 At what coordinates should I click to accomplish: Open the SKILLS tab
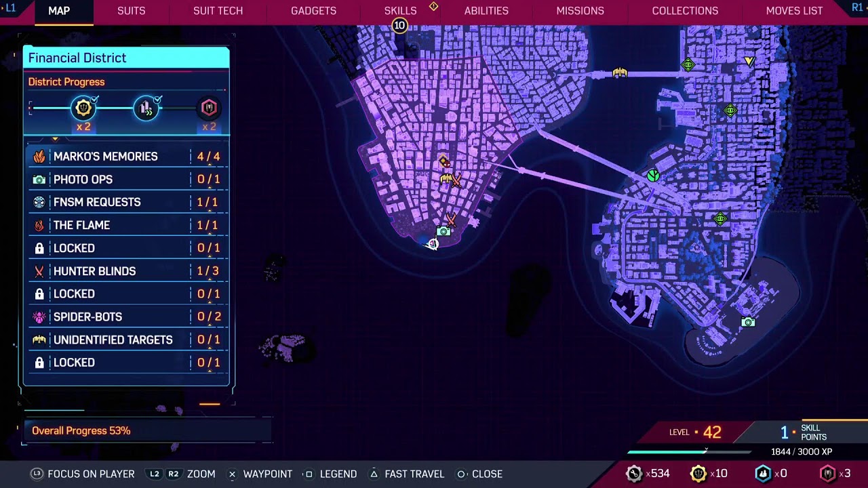click(400, 11)
